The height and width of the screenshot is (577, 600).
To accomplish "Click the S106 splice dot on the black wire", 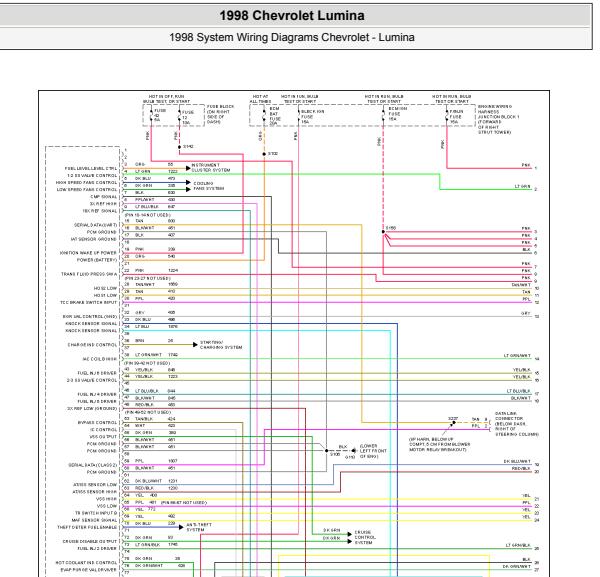I will click(326, 451).
